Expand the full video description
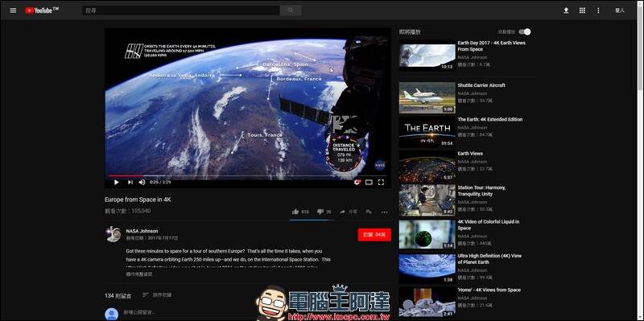The image size is (644, 321). point(138,274)
